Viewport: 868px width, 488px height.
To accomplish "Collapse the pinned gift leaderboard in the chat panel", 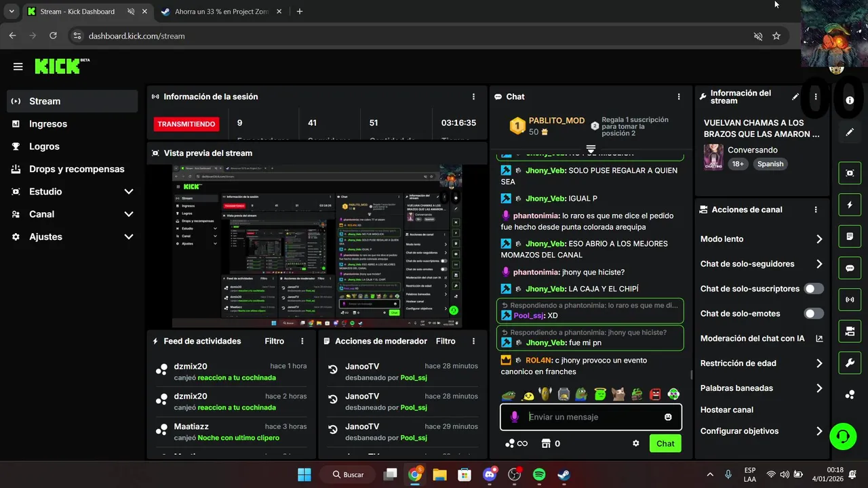I will [x=591, y=148].
